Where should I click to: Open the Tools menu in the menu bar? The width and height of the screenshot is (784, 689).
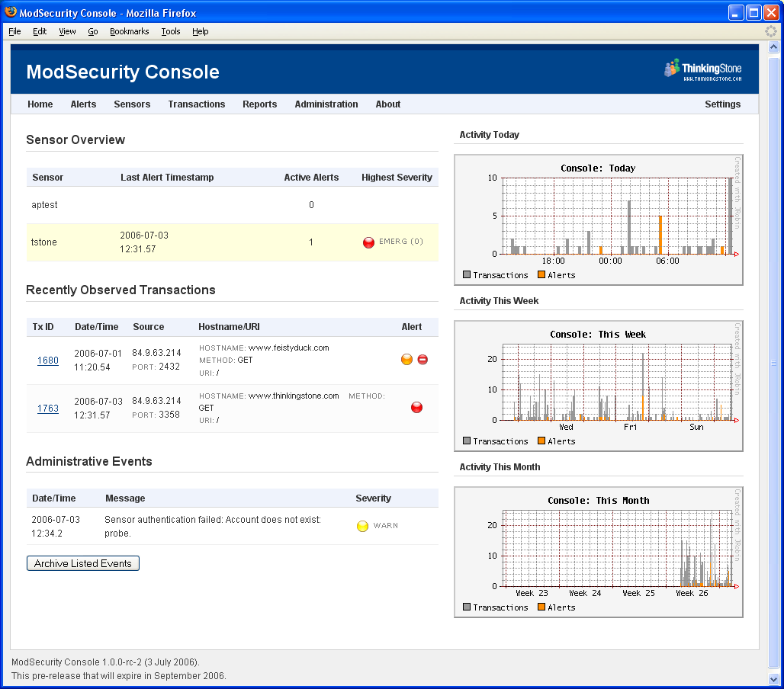click(170, 31)
